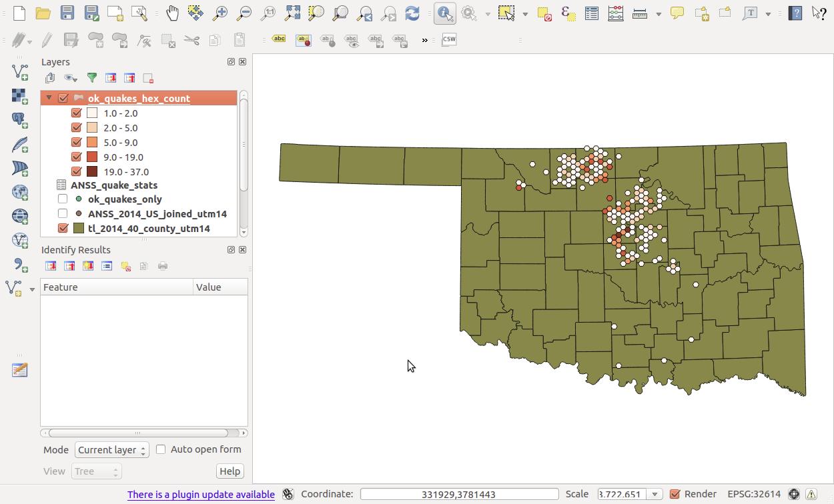Screen dimensions: 834x504
Task: Open the field calculator abacus icon
Action: (615, 13)
